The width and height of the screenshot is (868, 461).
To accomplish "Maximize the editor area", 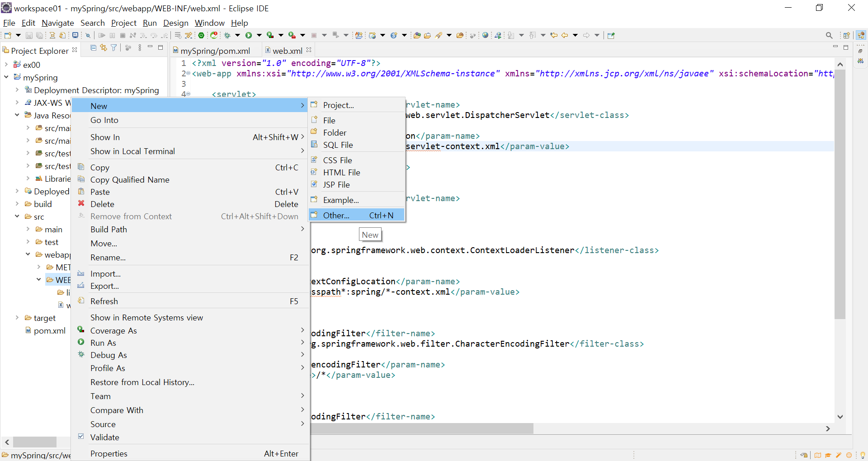I will (846, 47).
